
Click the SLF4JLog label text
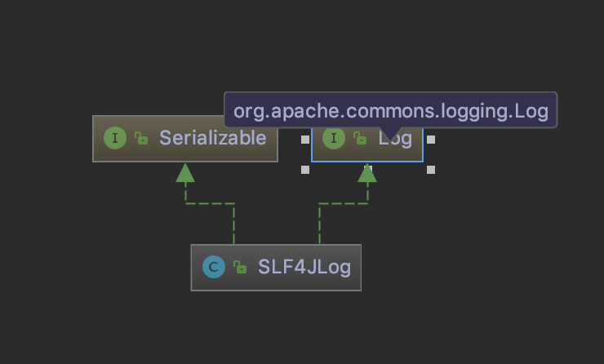tap(304, 267)
